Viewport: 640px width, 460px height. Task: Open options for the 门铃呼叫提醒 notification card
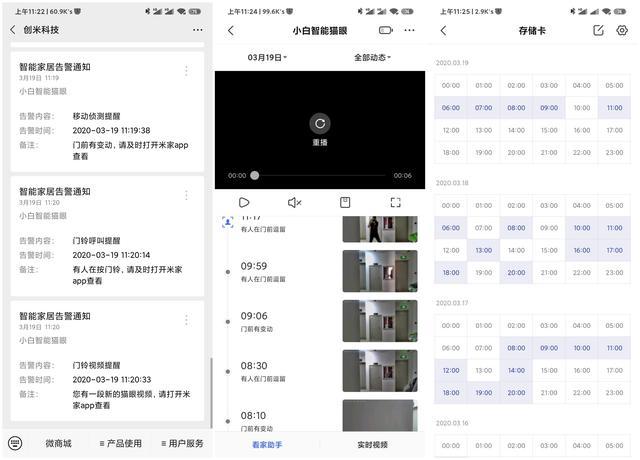click(x=187, y=195)
